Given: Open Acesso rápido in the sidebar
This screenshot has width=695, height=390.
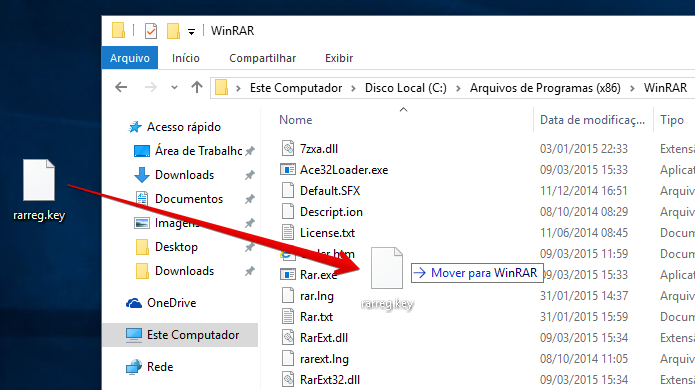Looking at the screenshot, I should (x=184, y=127).
